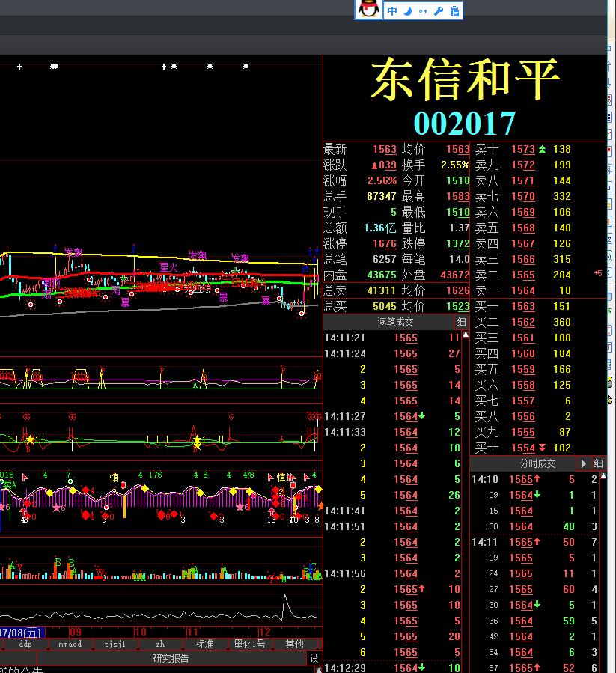Screen dimensions: 616x673
Task: Click 买一 price 1563
Action: (523, 306)
